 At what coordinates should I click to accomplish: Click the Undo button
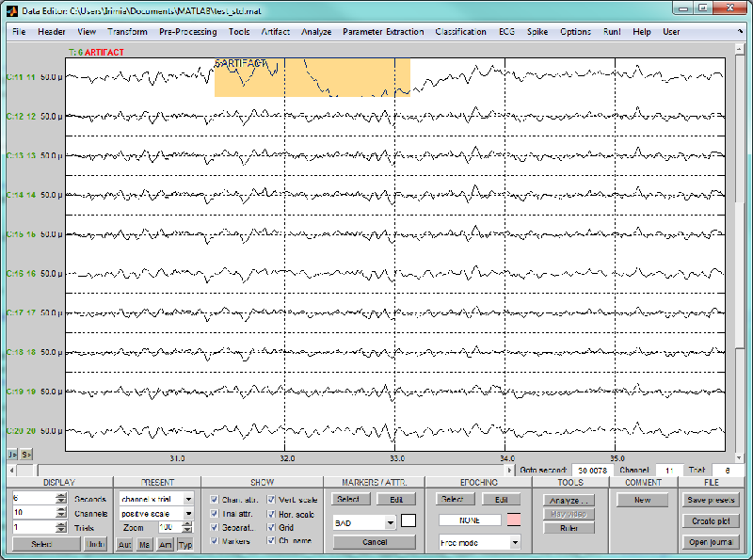pos(96,544)
